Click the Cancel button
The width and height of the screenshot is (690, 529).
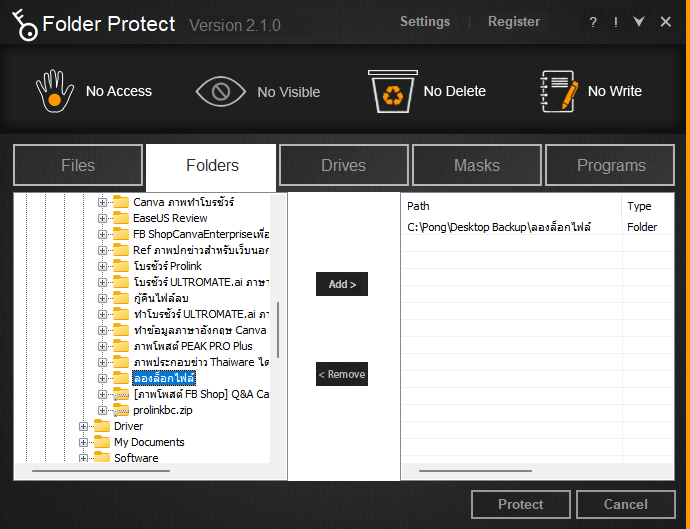(625, 504)
